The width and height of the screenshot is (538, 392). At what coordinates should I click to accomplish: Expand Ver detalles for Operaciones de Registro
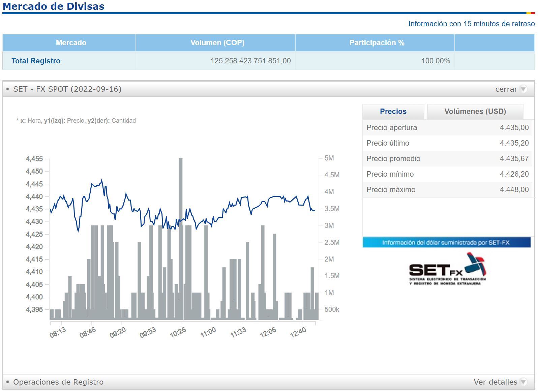[495, 382]
